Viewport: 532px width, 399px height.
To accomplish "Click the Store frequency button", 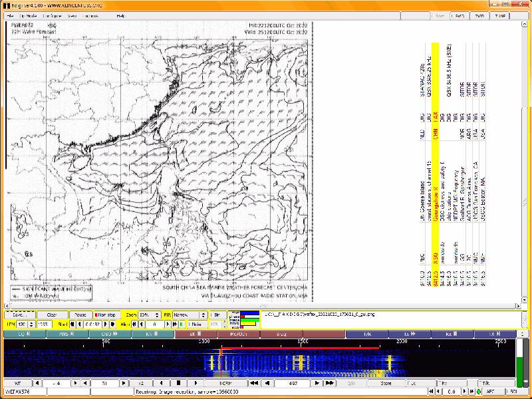I will [x=386, y=383].
